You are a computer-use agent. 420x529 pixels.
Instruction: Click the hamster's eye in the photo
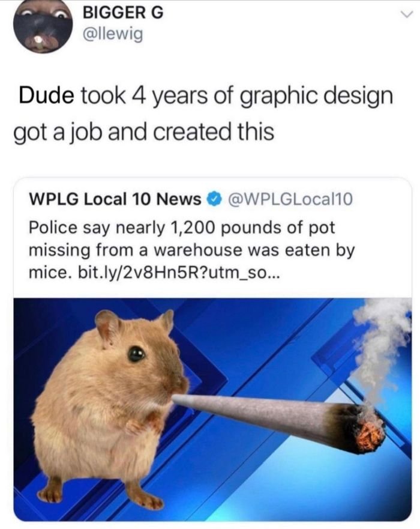pyautogui.click(x=136, y=354)
